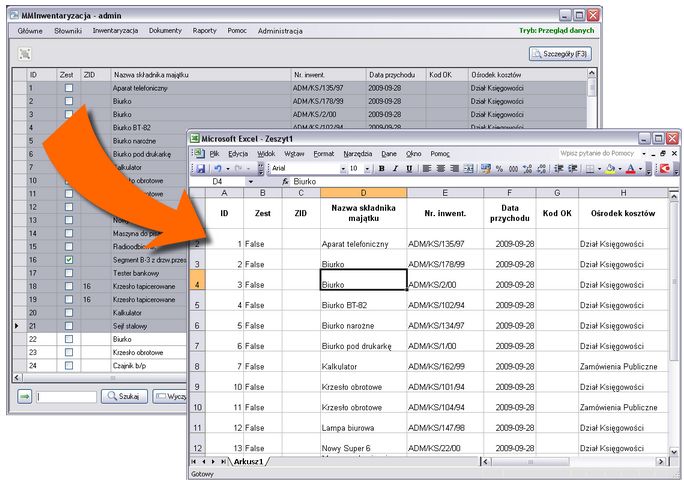Open the Raporty menu

(204, 31)
